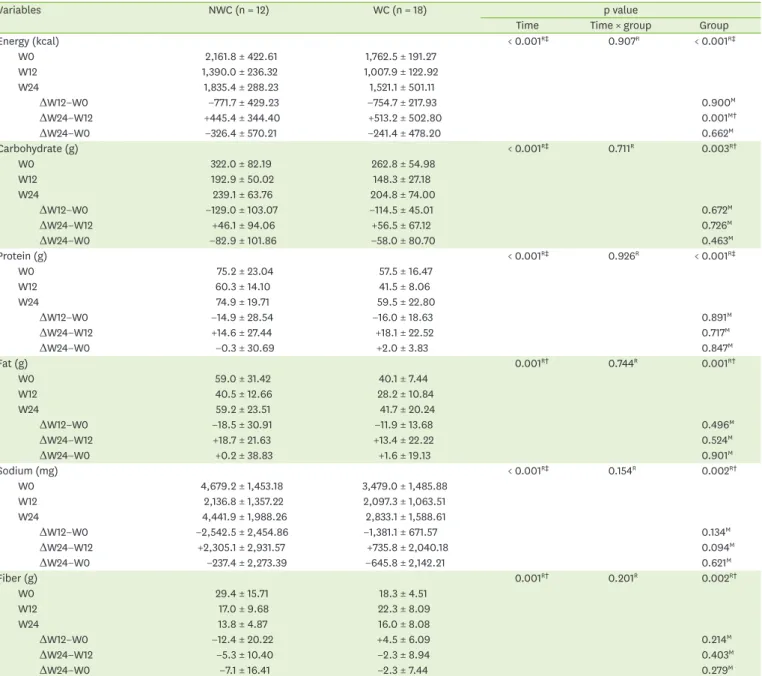Select value 75.2 ± 23.04
762x676 pixels.
(245, 272)
